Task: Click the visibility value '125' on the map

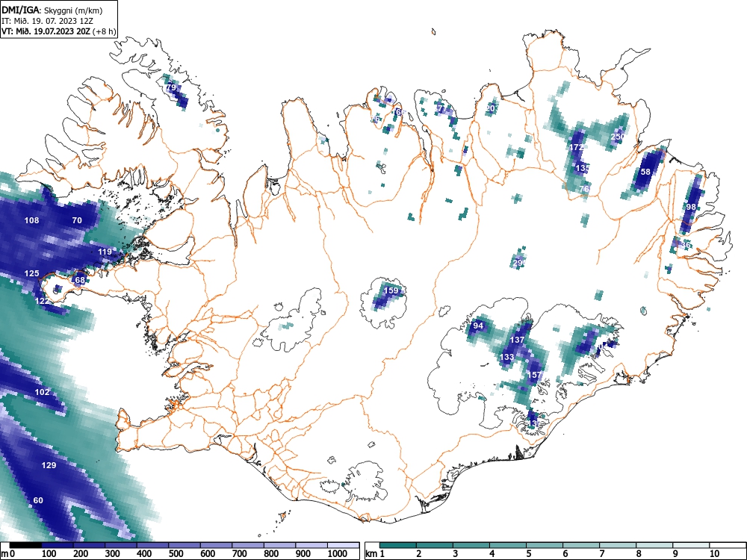Action: tap(32, 273)
